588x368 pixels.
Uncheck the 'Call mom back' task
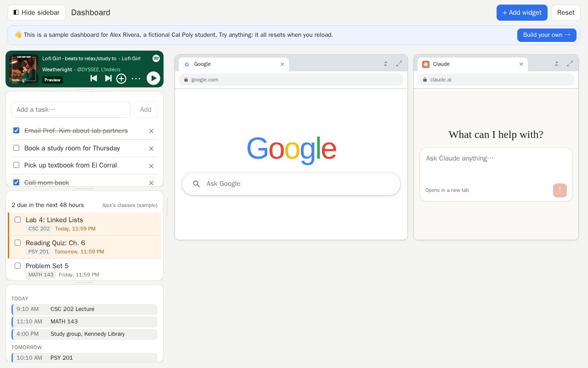click(17, 183)
